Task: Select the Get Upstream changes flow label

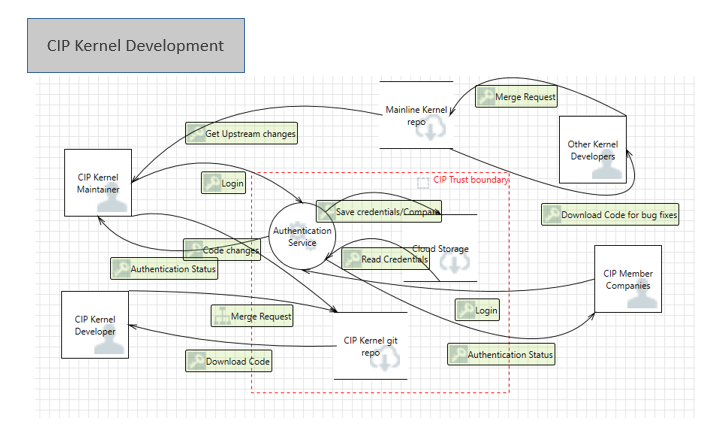Action: 241,133
